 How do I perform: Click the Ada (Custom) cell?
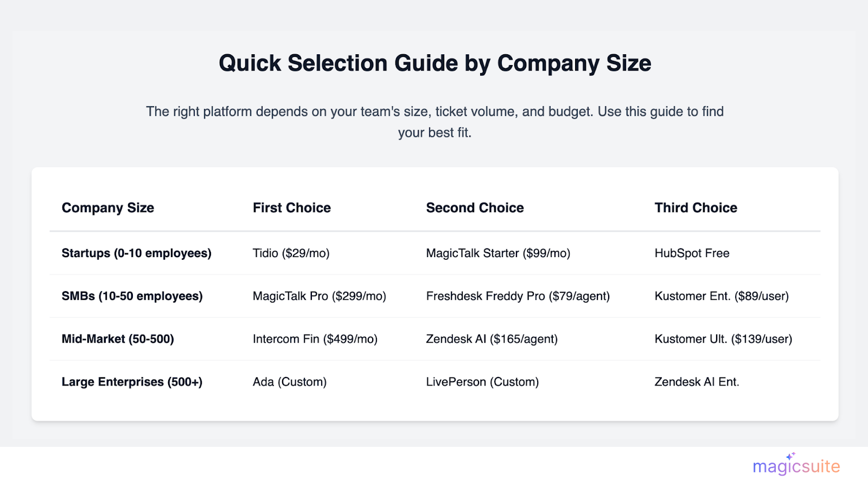[x=290, y=382]
